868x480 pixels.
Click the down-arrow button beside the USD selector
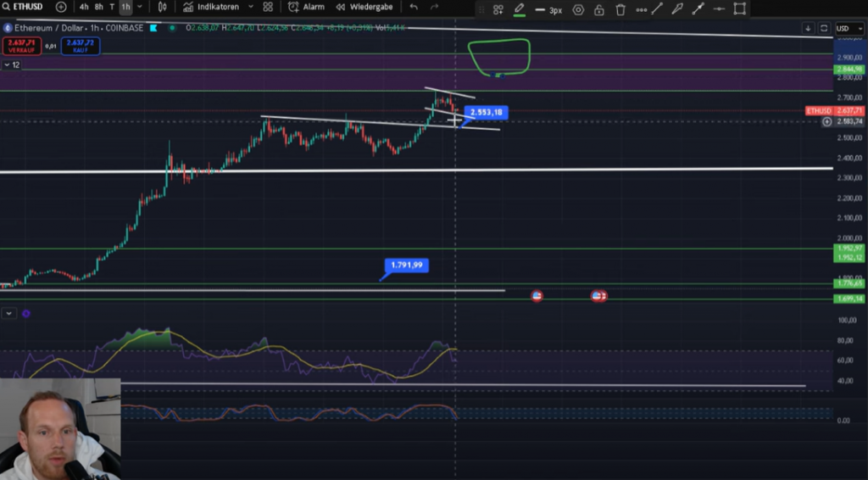tap(808, 28)
